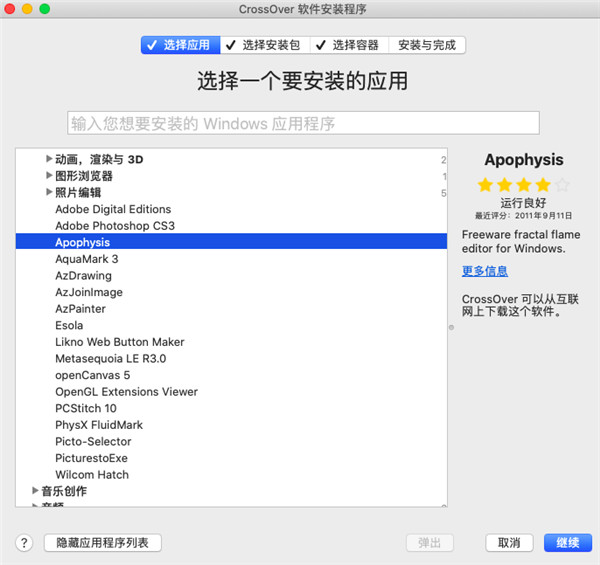Select AquaMark 3 in the list
The width and height of the screenshot is (600, 565).
(231, 259)
